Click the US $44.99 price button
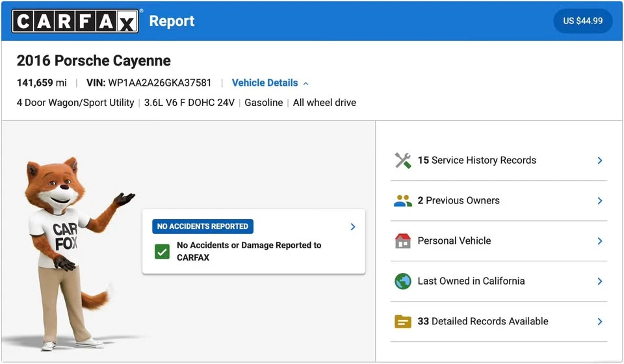 (x=582, y=21)
